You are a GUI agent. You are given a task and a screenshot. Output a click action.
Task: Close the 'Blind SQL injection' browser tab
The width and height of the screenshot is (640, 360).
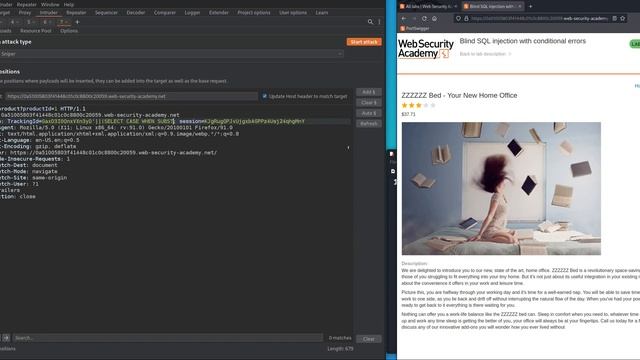tap(520, 7)
